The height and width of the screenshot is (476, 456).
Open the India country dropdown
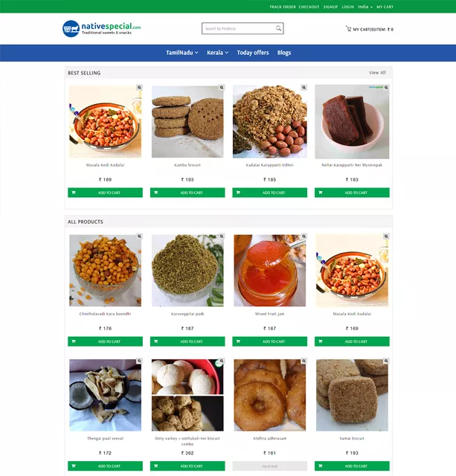(x=365, y=7)
